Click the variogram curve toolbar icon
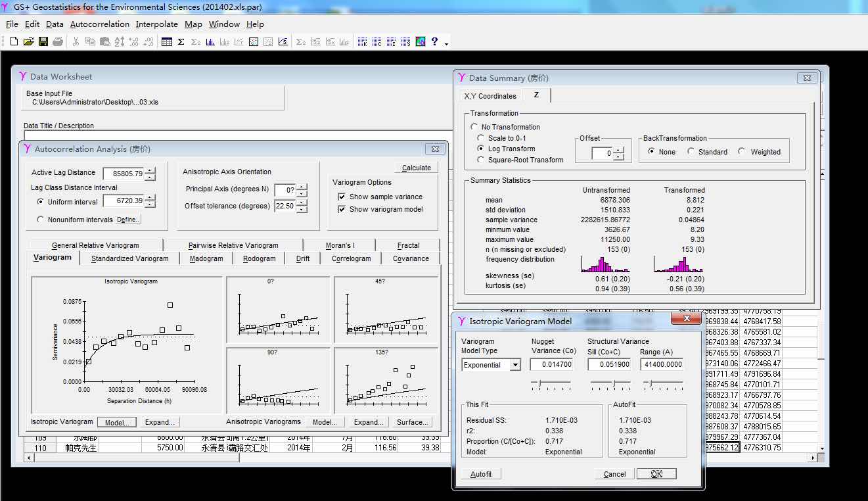Viewport: 868px width, 501px height. [283, 41]
